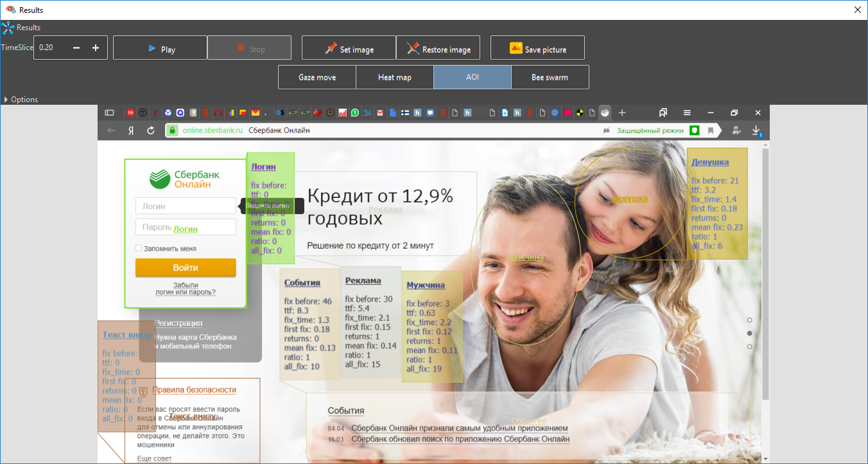Screen dimensions: 868x464
Task: Click the browser back arrow
Action: tap(112, 130)
